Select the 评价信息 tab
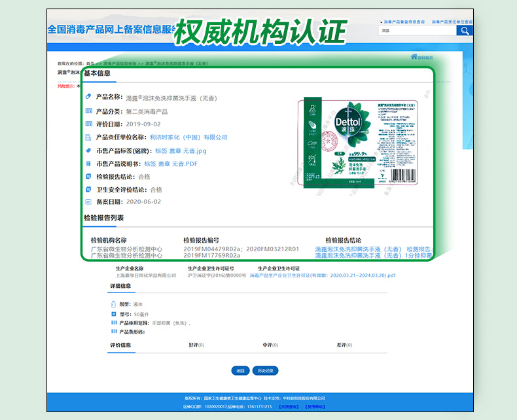 120,345
